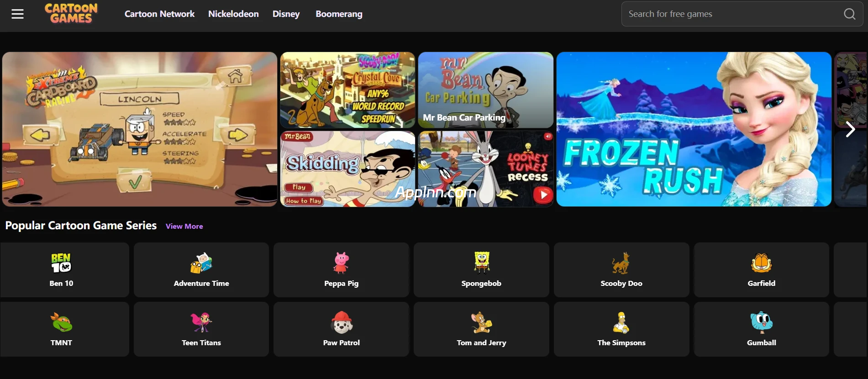Image resolution: width=868 pixels, height=379 pixels.
Task: Go to Nickelodeon category
Action: tap(233, 14)
